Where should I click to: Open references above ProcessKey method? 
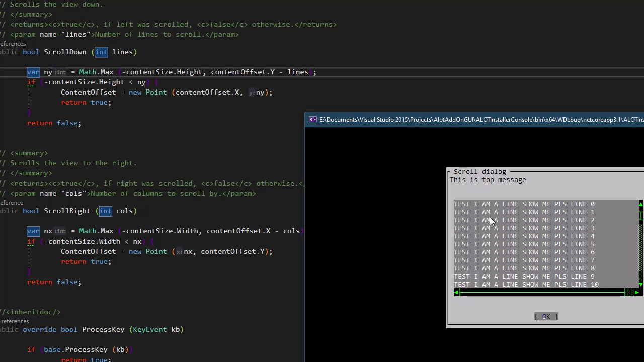point(14,321)
